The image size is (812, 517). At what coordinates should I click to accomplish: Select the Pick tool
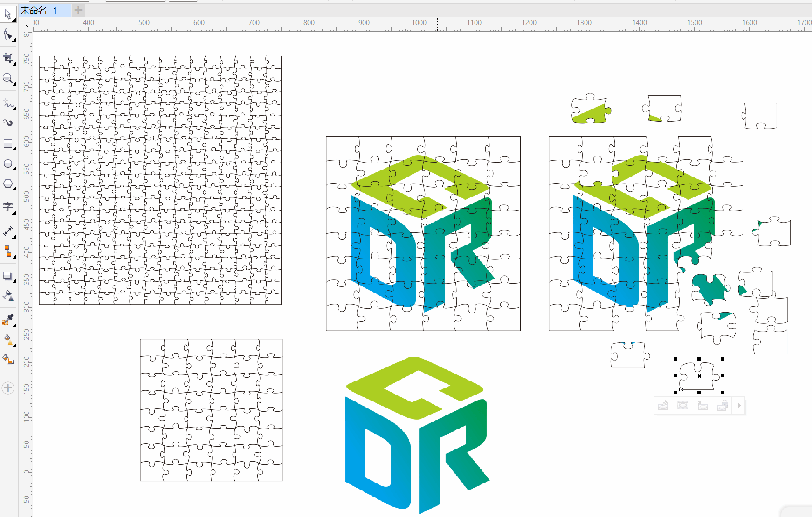pyautogui.click(x=8, y=15)
